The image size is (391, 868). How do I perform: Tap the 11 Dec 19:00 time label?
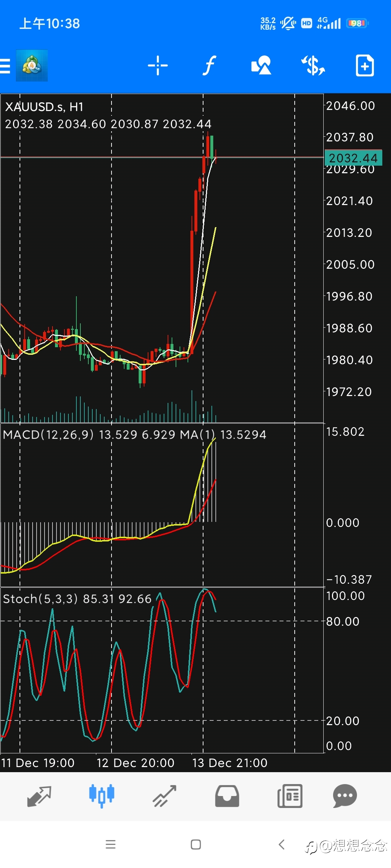[x=38, y=763]
